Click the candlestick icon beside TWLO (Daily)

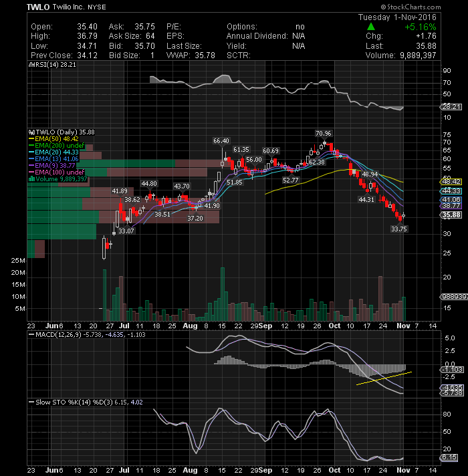(x=31, y=132)
